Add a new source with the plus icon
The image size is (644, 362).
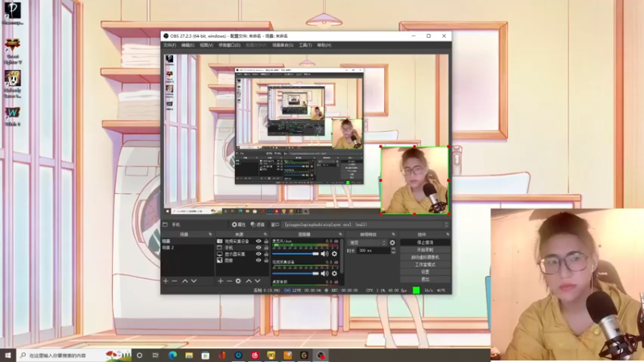pos(221,281)
